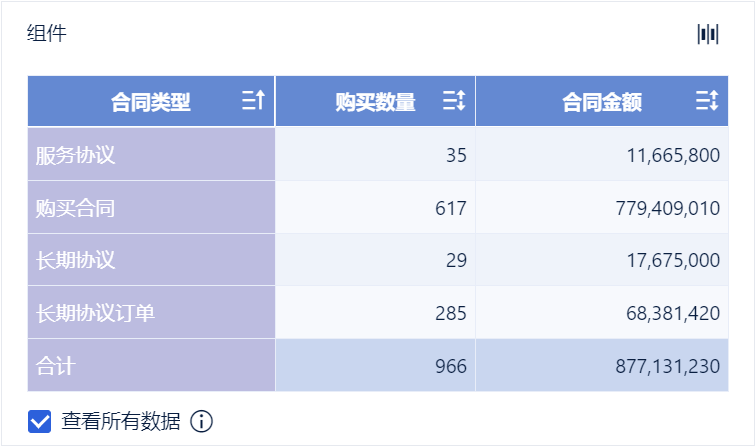Click the sort icon in 购买数量 header
This screenshot has height=448, width=755.
[x=453, y=101]
